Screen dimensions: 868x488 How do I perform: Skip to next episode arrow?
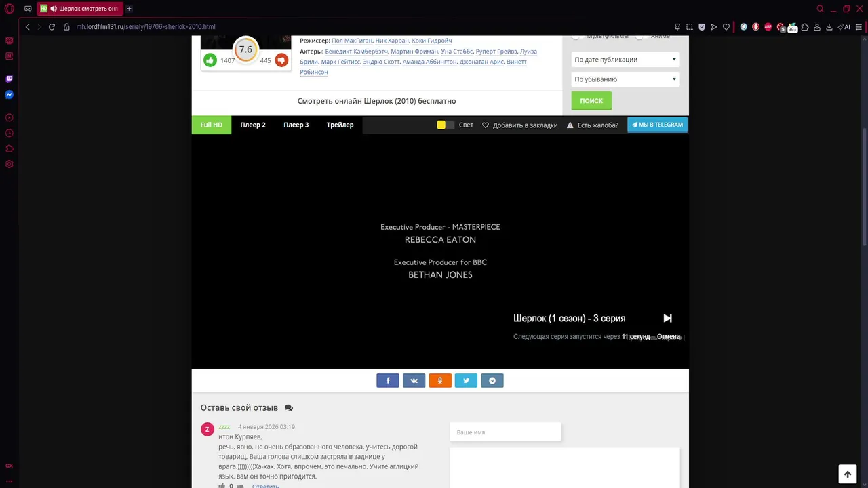coord(667,318)
